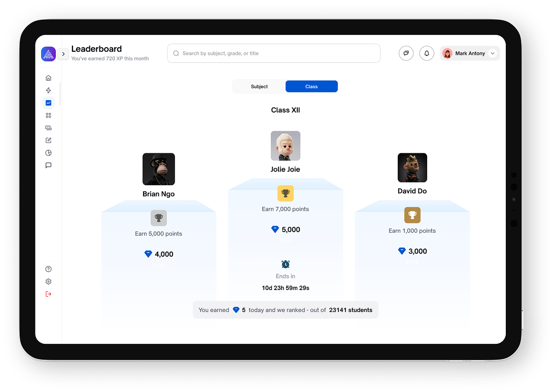This screenshot has height=392, width=554.
Task: Open Jolie Joie's avatar
Action: tap(286, 146)
